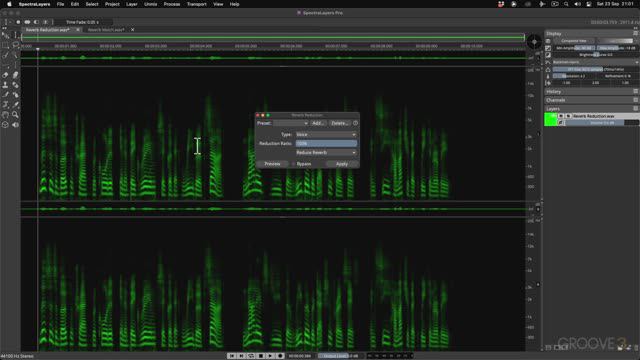Screen dimensions: 640x360
Task: Toggle the Bypass checkbox
Action: [293, 164]
